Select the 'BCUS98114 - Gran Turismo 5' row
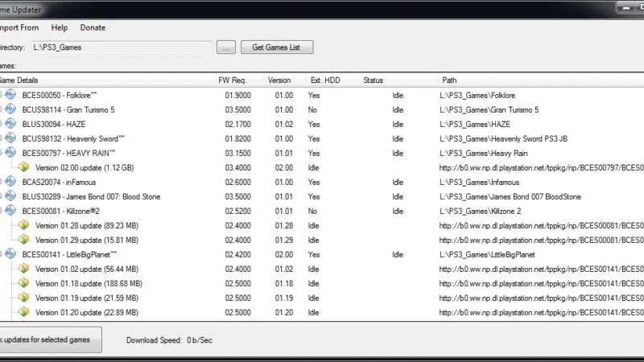 point(68,109)
